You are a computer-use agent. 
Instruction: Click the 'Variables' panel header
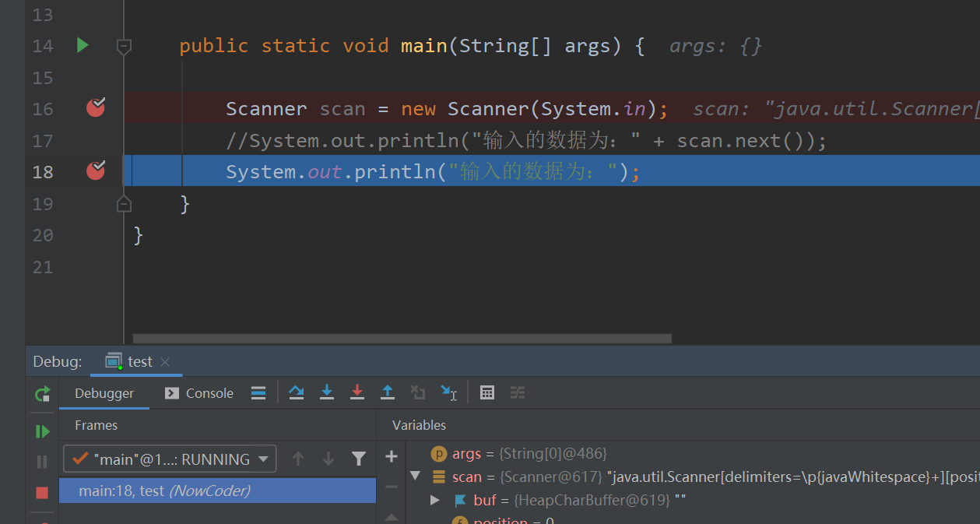click(419, 425)
